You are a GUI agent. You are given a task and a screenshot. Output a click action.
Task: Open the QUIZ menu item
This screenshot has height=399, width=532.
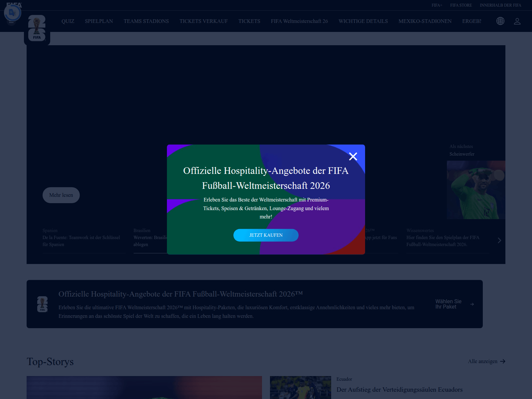(x=68, y=21)
